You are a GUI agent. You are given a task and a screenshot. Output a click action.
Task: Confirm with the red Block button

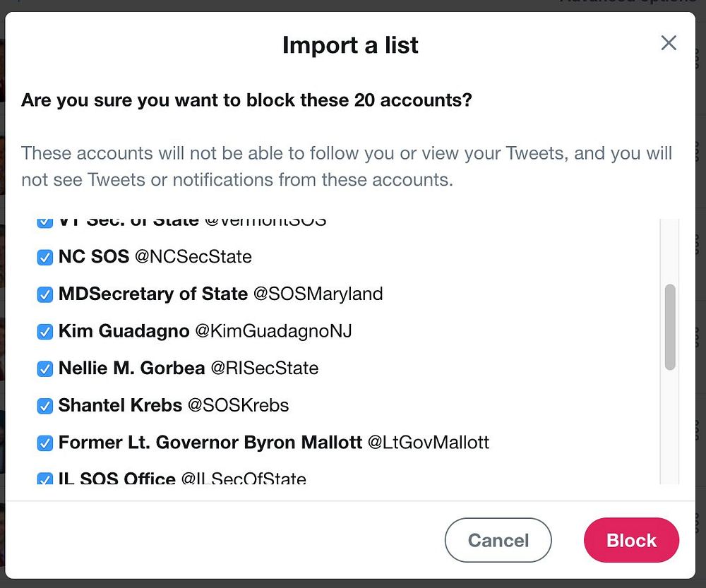click(630, 541)
